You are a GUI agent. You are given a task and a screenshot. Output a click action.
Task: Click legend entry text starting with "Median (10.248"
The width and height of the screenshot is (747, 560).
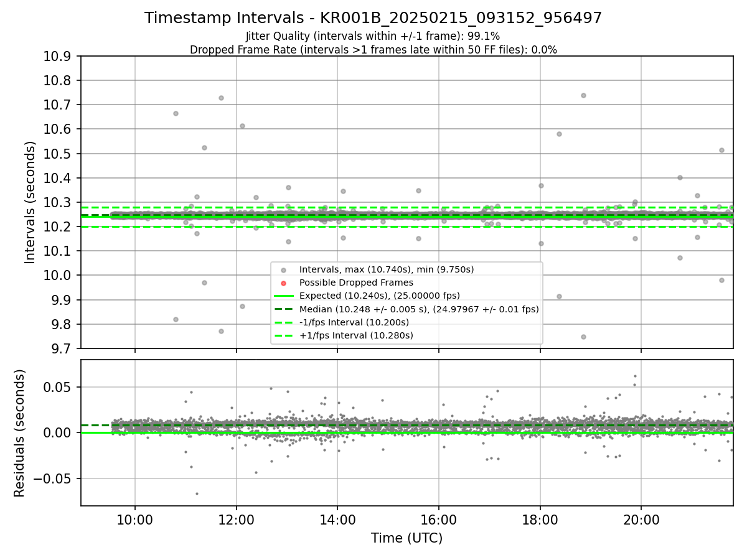pyautogui.click(x=419, y=309)
